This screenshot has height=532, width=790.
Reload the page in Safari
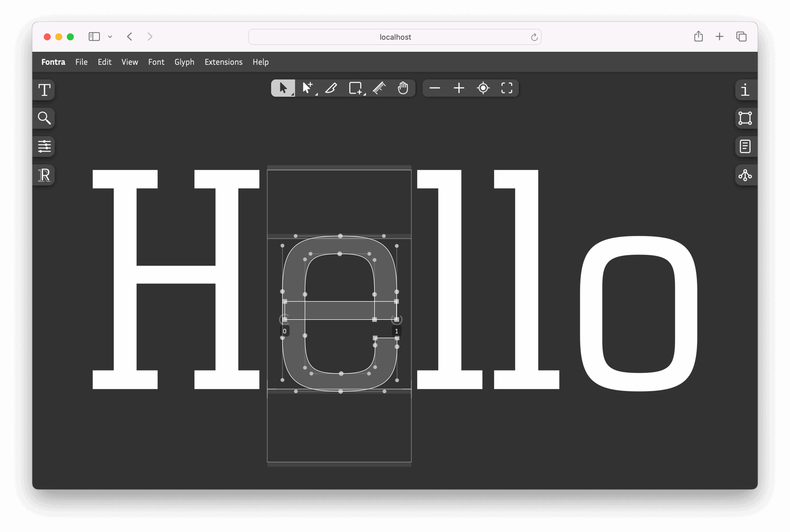534,37
